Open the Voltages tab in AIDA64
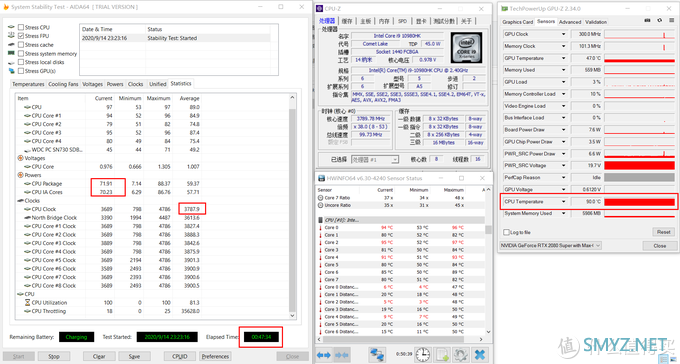Viewport: 680px width, 364px height. (x=92, y=84)
